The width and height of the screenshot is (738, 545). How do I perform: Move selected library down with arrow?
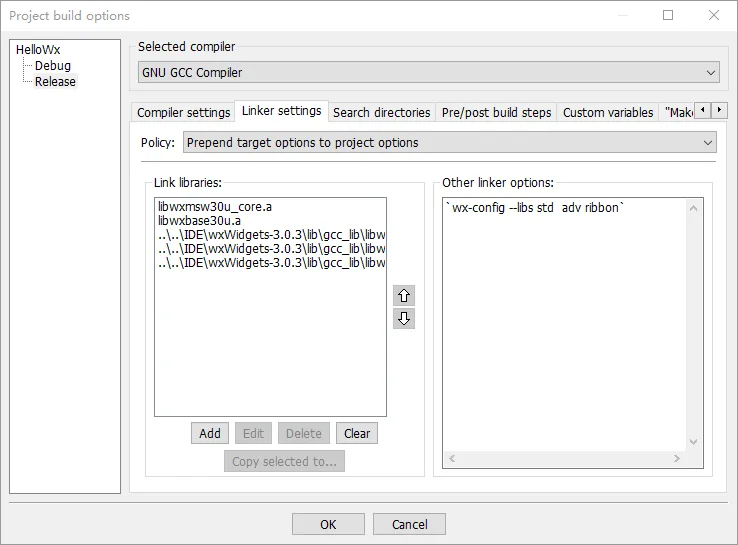pyautogui.click(x=404, y=319)
